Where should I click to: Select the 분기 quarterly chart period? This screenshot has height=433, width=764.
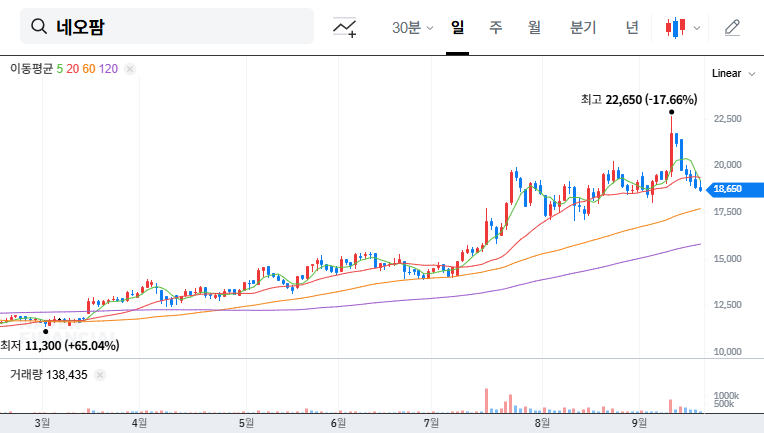[x=582, y=28]
